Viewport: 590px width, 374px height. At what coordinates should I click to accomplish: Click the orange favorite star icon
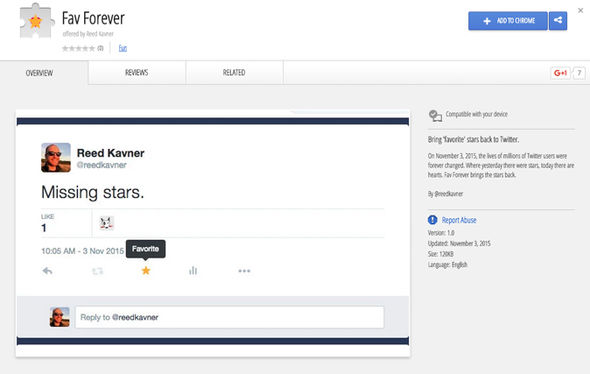point(146,270)
